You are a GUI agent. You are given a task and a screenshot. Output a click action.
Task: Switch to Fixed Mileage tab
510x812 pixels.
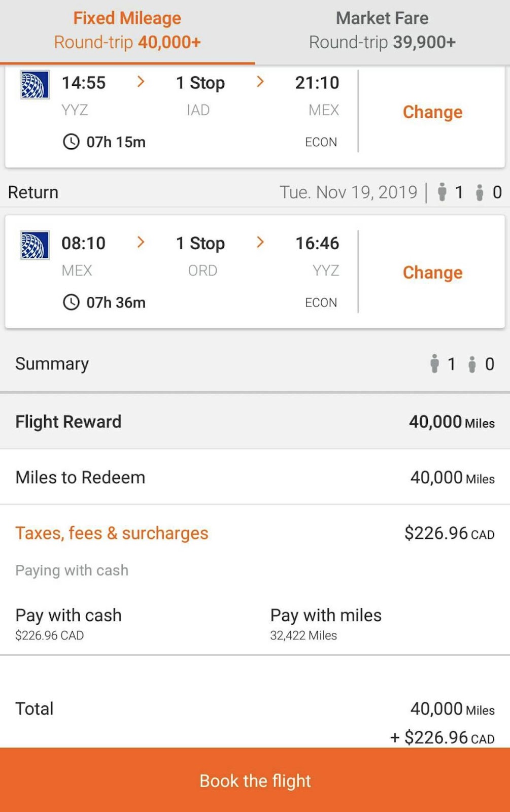pos(127,30)
